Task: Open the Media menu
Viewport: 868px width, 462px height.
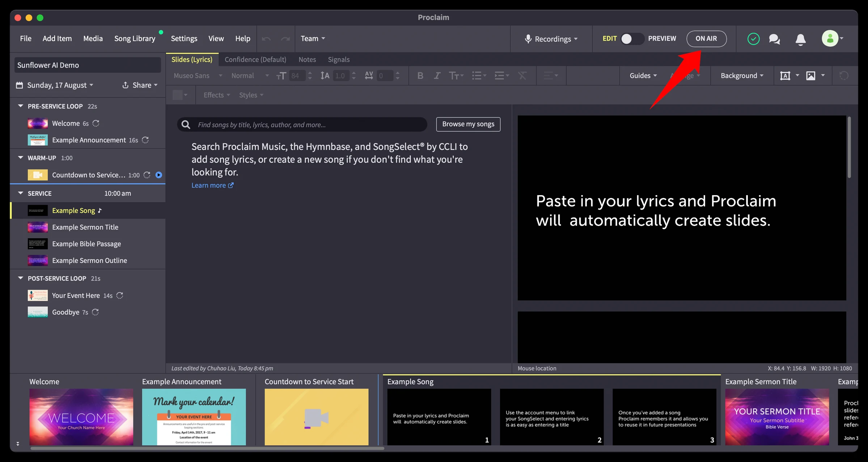Action: [x=93, y=39]
